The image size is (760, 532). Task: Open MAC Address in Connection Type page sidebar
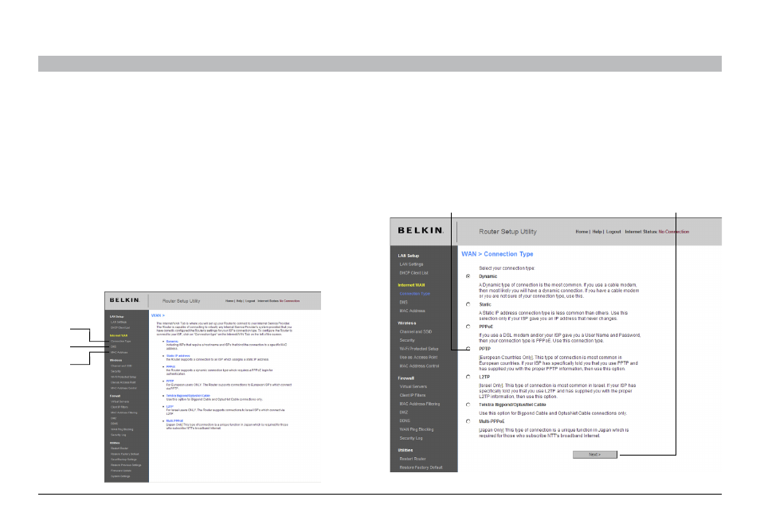click(x=412, y=311)
